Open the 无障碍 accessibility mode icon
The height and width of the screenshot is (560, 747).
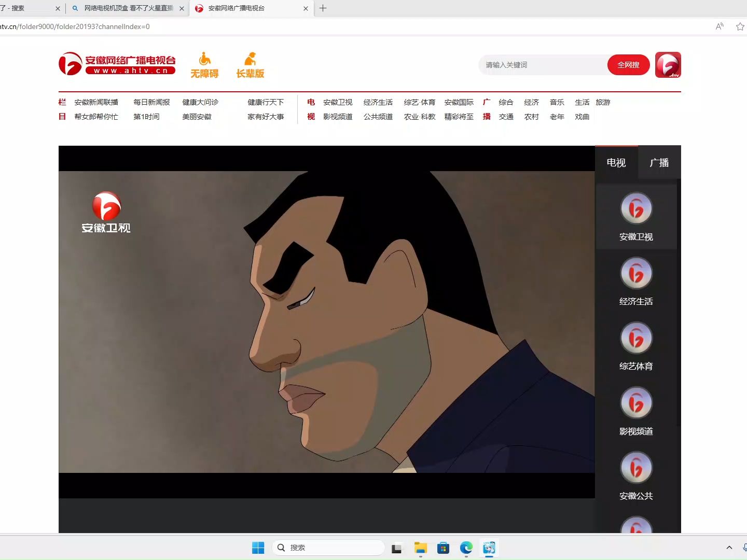(204, 65)
